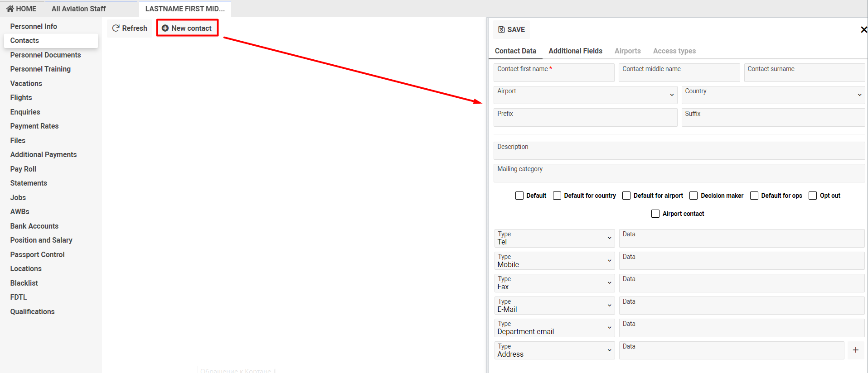Click the Home icon tab
Screen dimensions: 868x373
point(10,9)
